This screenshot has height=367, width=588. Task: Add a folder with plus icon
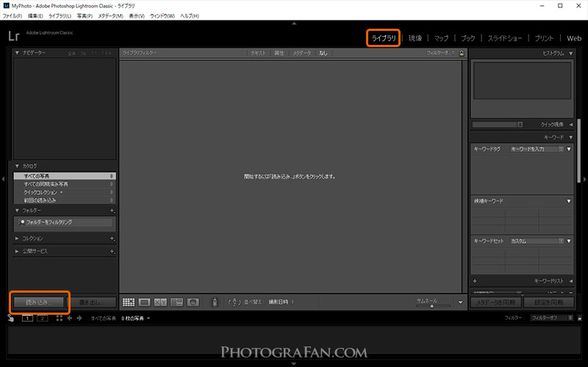point(112,211)
